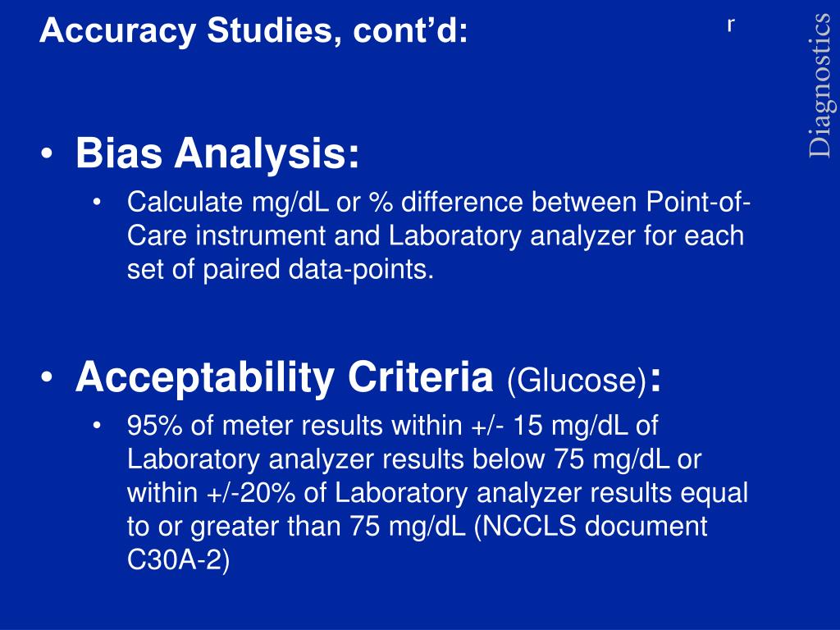Click the words 'NCCLS document'

pos(591,527)
